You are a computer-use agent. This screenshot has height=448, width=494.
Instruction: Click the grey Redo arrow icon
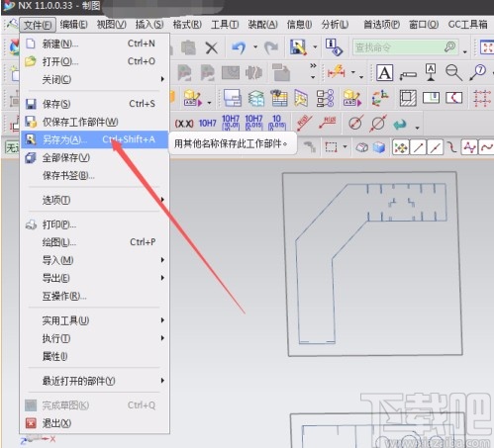[x=271, y=47]
